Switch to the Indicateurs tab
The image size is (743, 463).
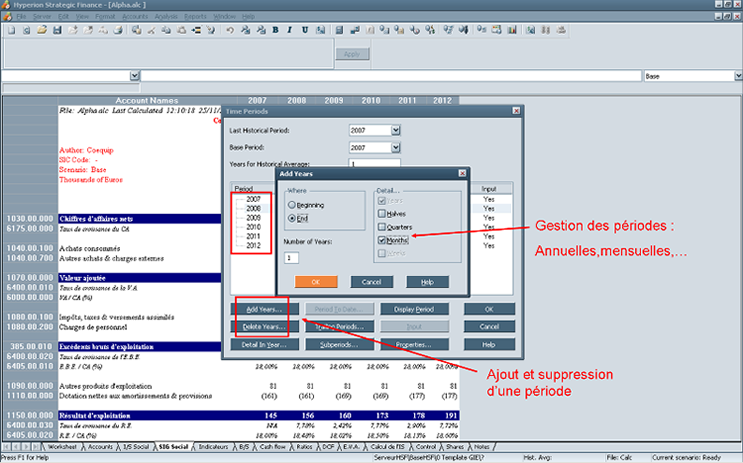tap(213, 447)
